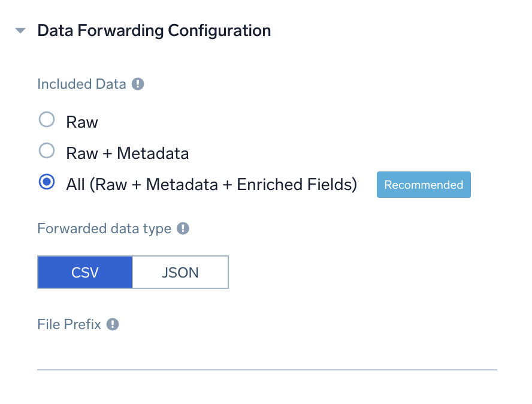Click the exclamation icon beside Included Data
The height and width of the screenshot is (404, 532).
[137, 84]
